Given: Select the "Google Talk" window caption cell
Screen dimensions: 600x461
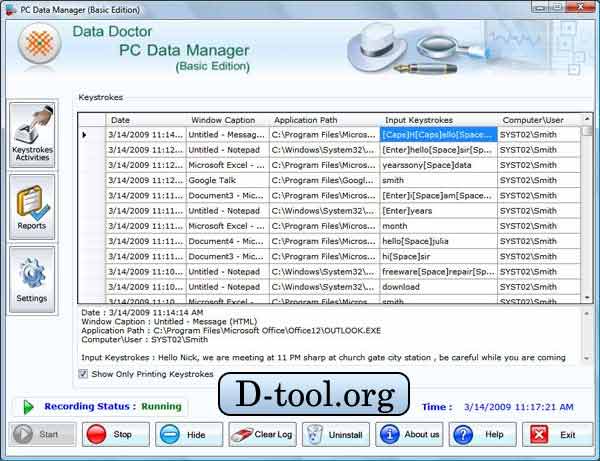Looking at the screenshot, I should click(x=228, y=180).
